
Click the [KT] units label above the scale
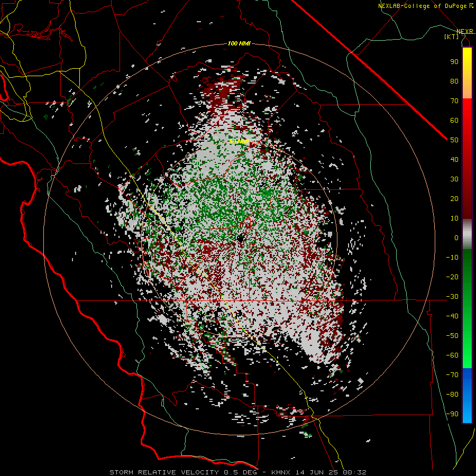[x=452, y=36]
